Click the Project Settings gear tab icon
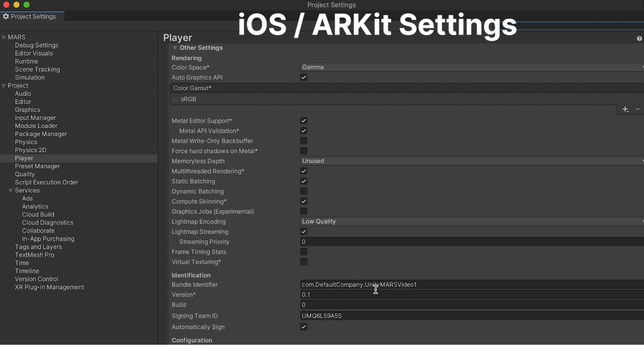This screenshot has height=345, width=644. tap(6, 16)
